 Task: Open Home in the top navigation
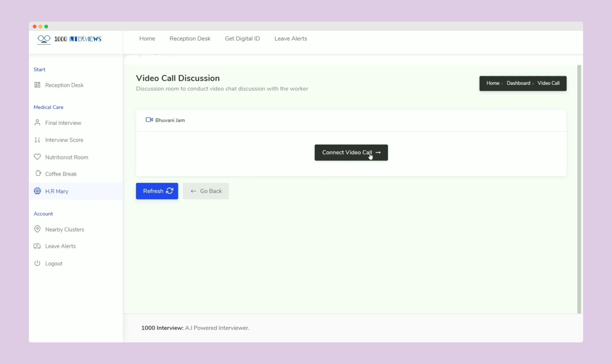click(x=147, y=39)
